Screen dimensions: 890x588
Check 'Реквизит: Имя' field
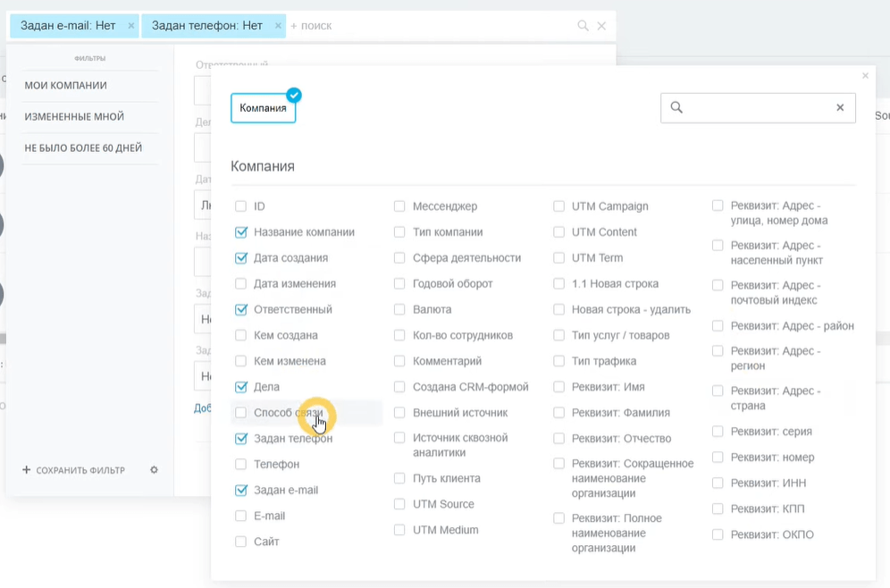(559, 387)
